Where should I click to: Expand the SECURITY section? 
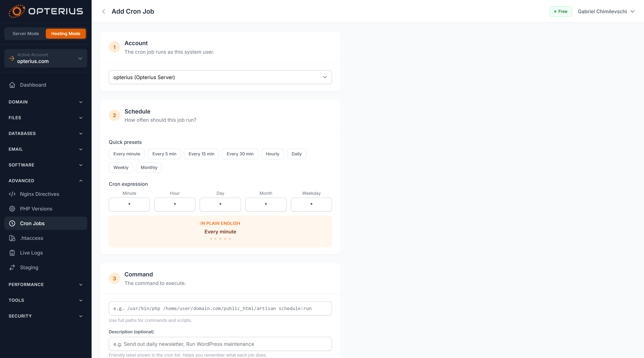46,316
